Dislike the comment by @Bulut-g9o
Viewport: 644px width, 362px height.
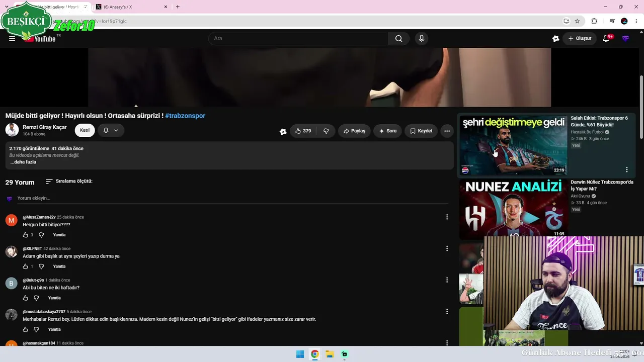[x=36, y=298]
